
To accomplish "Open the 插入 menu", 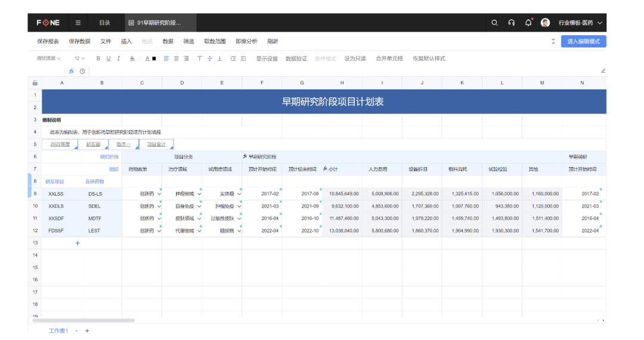I will (126, 41).
